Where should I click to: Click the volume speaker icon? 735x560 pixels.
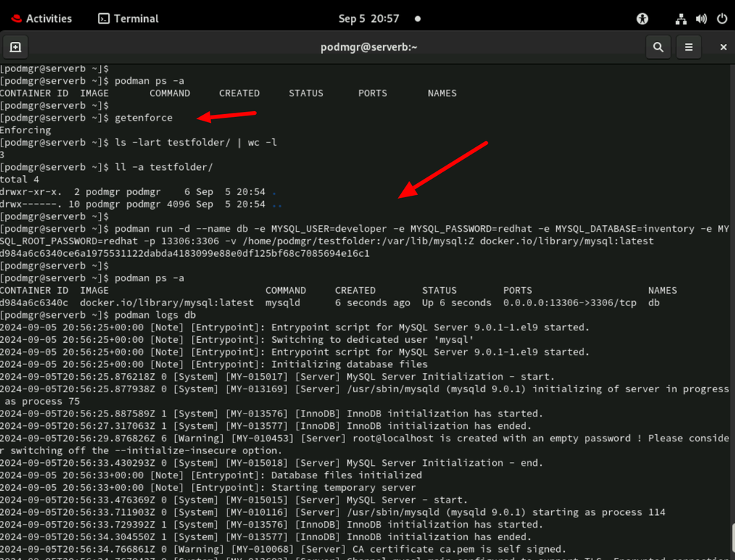[701, 18]
